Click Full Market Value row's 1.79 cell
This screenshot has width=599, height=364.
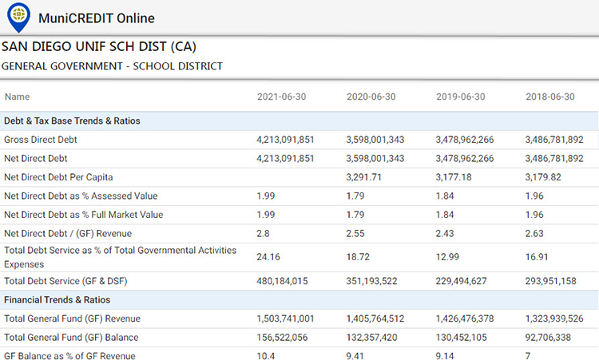355,215
